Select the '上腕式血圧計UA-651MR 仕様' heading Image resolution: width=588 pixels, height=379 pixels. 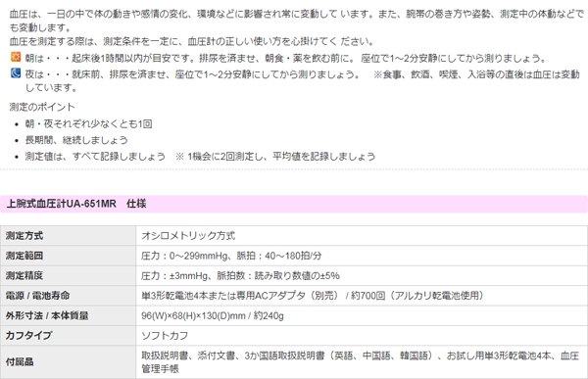[x=76, y=204]
